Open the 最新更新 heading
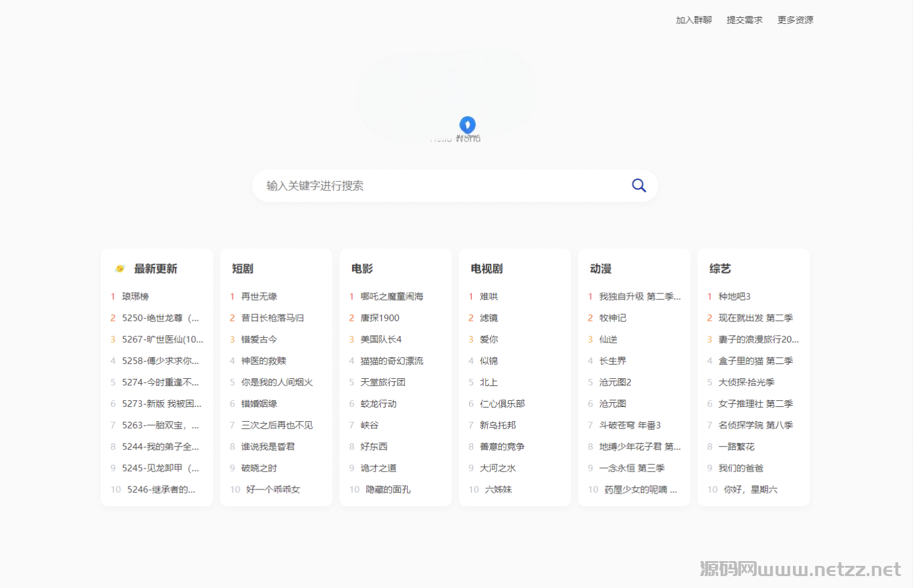The width and height of the screenshot is (913, 588). [155, 269]
